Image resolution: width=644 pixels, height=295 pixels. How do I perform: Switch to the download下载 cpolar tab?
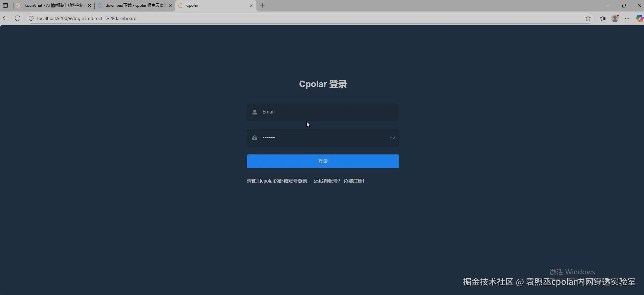tap(134, 5)
